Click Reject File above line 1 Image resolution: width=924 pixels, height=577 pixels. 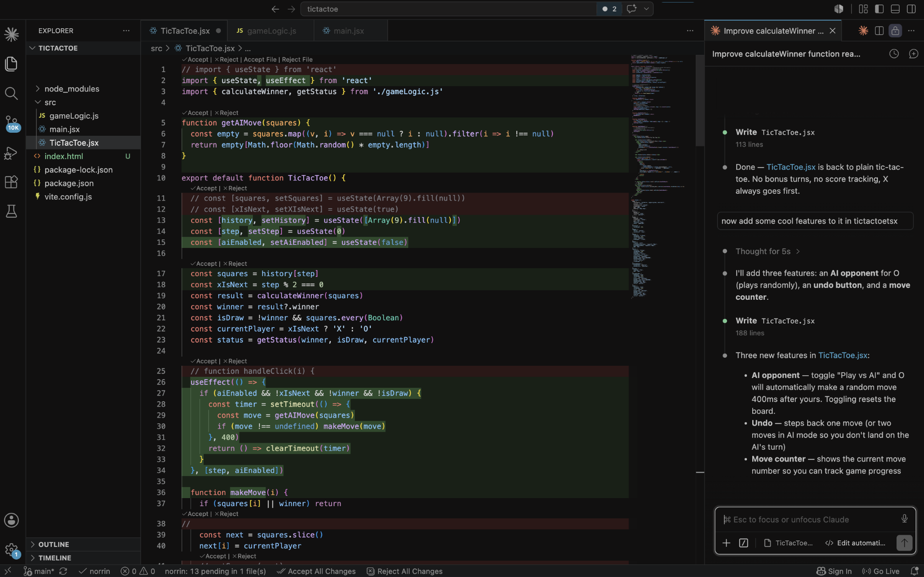click(x=297, y=59)
